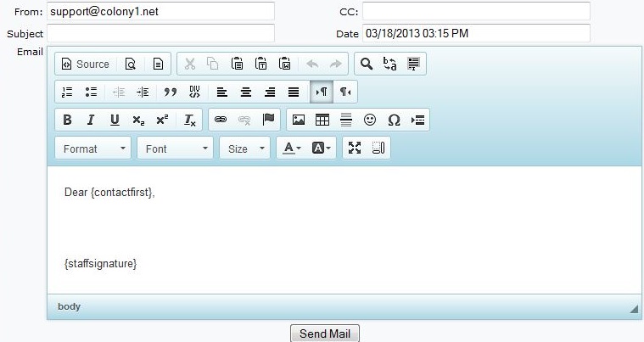Insert a table into the email
Screen dimensions: 644x342
[x=322, y=120]
